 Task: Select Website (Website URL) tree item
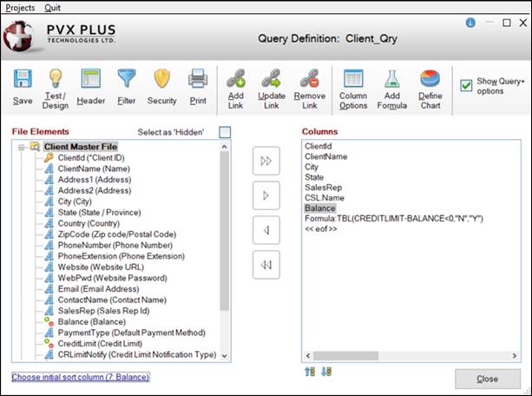[x=101, y=267]
